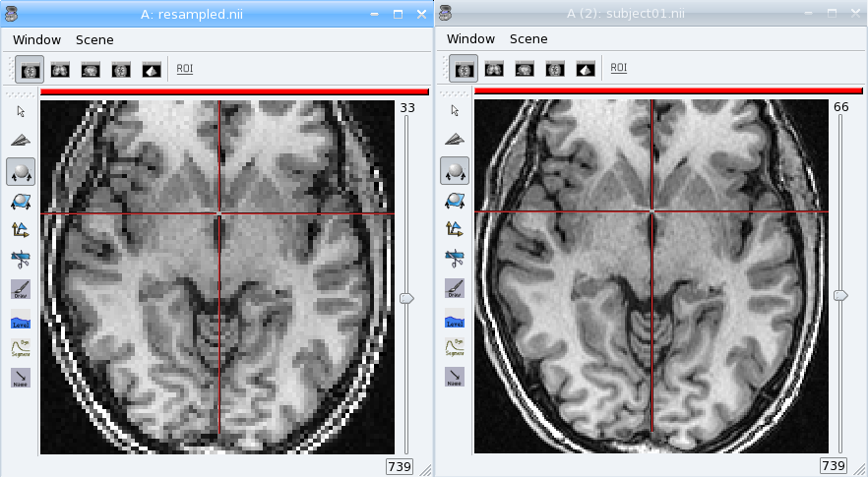Activate the Segment tool in subject01.nii window
This screenshot has width=868, height=477.
(455, 348)
